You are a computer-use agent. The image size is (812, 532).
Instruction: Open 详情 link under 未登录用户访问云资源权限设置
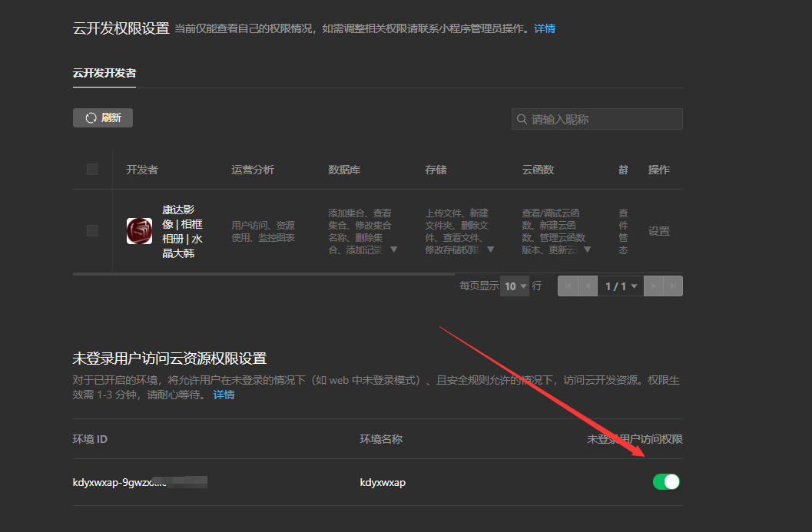point(224,395)
